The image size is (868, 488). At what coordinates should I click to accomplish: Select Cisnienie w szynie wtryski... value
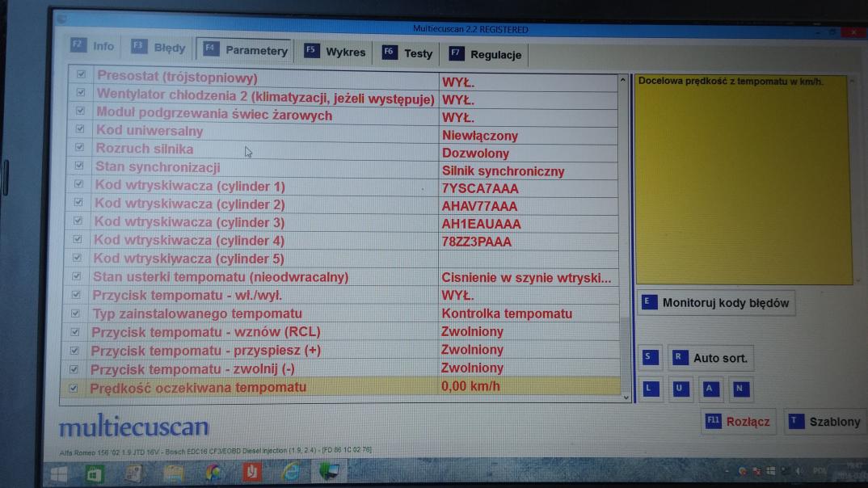529,278
